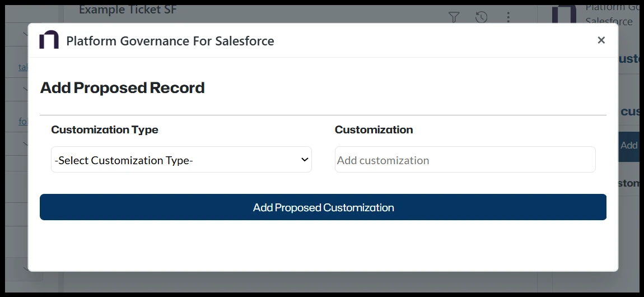Click the Customization Type field label
Screen dimensions: 644x297
click(x=105, y=130)
